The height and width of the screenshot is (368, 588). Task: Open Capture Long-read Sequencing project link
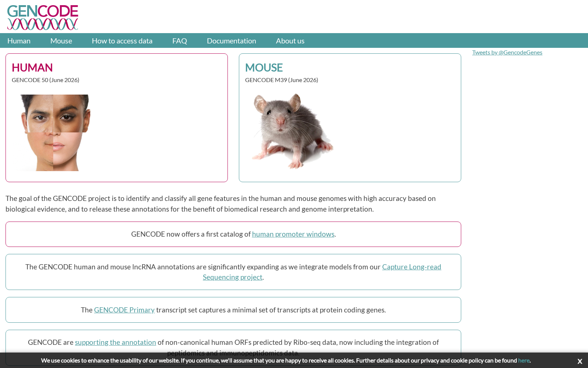coord(412,267)
